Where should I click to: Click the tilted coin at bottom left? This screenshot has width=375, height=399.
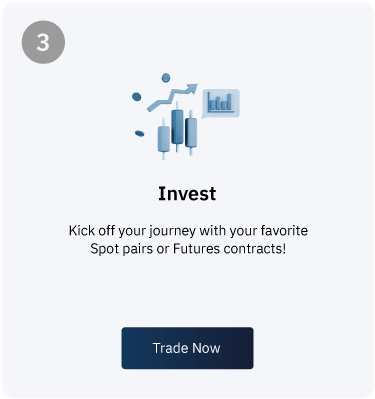(139, 133)
